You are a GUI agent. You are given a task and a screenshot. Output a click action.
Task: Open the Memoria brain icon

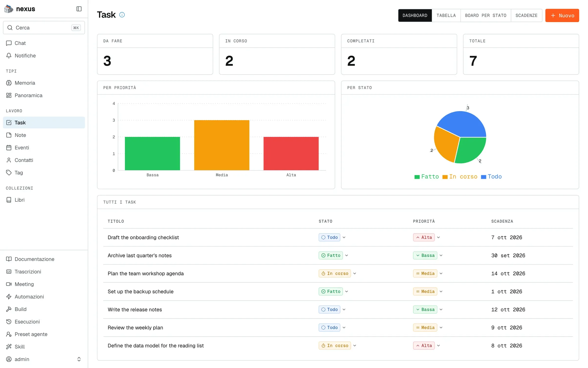(x=9, y=83)
